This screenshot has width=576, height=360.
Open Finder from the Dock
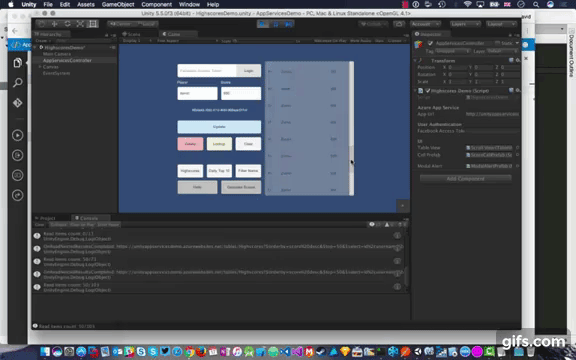[x=45, y=352]
